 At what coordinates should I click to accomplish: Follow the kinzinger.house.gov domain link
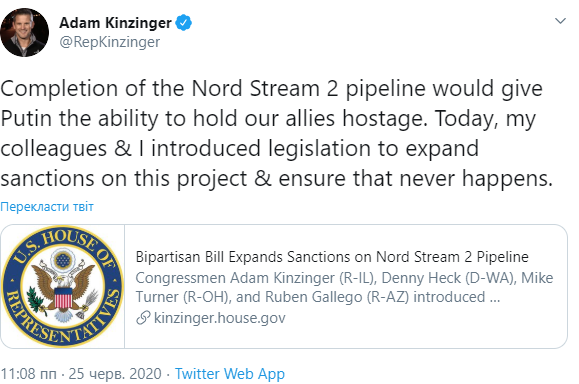click(x=220, y=318)
